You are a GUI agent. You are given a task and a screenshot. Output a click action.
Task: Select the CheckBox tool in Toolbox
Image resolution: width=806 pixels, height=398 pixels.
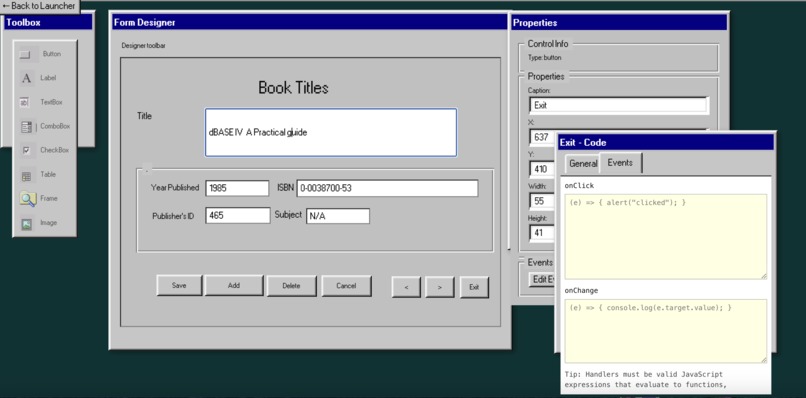(44, 150)
